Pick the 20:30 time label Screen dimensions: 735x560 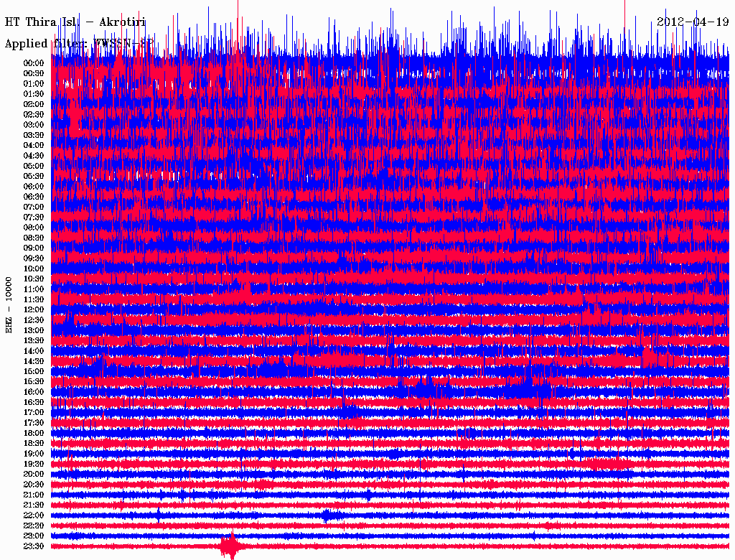pyautogui.click(x=34, y=485)
